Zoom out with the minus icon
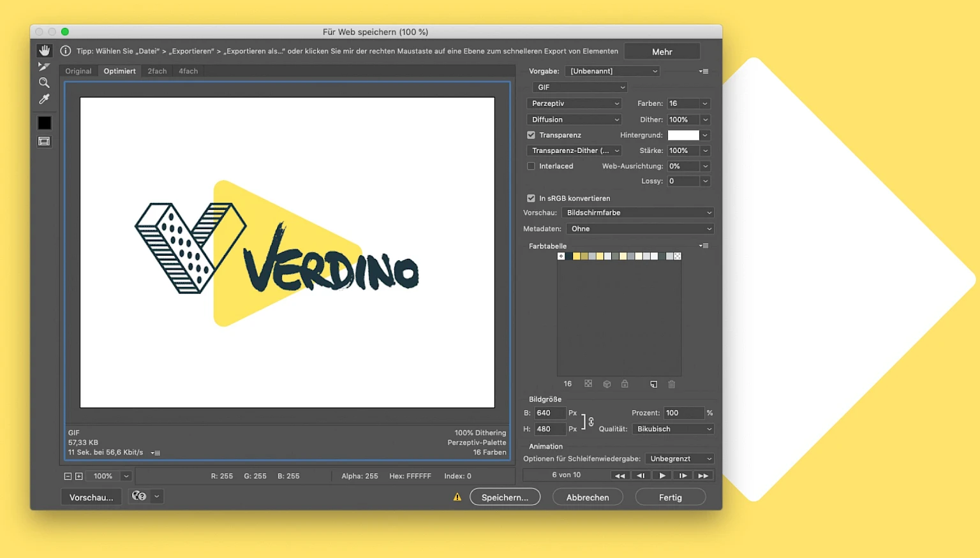 68,476
